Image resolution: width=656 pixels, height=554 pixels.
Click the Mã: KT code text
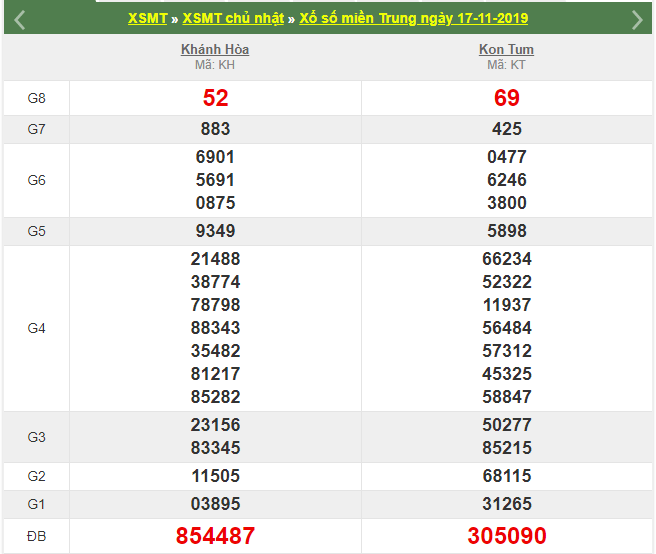click(506, 65)
